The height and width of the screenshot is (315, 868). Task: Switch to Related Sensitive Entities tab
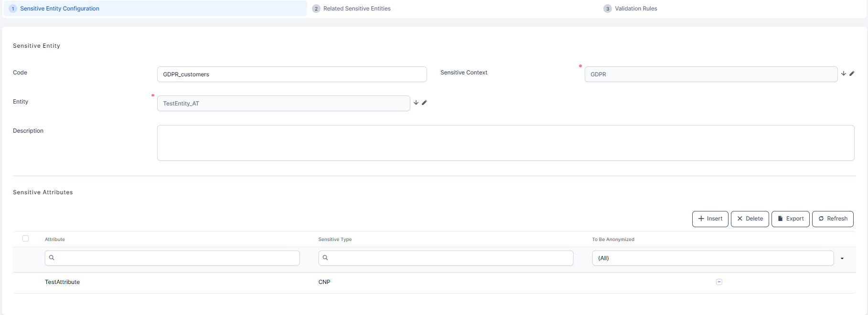pos(356,9)
